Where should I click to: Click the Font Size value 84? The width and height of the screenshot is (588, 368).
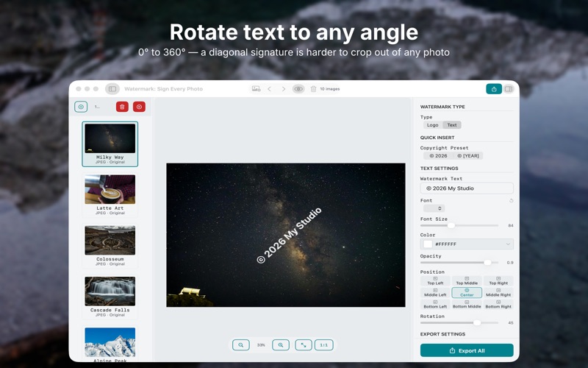[510, 226]
